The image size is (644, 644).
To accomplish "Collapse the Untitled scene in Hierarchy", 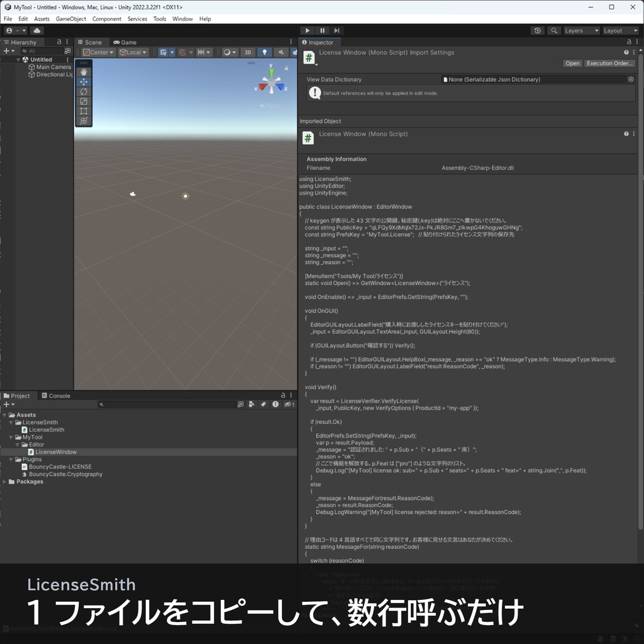I will (x=18, y=60).
